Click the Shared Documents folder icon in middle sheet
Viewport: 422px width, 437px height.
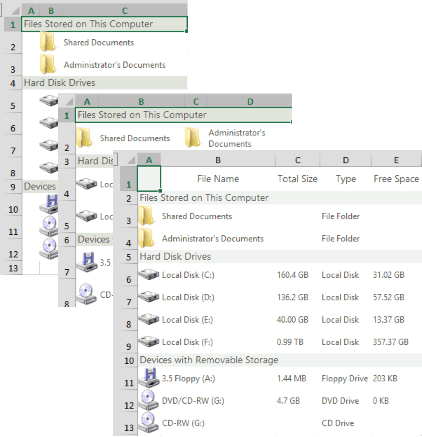point(84,137)
